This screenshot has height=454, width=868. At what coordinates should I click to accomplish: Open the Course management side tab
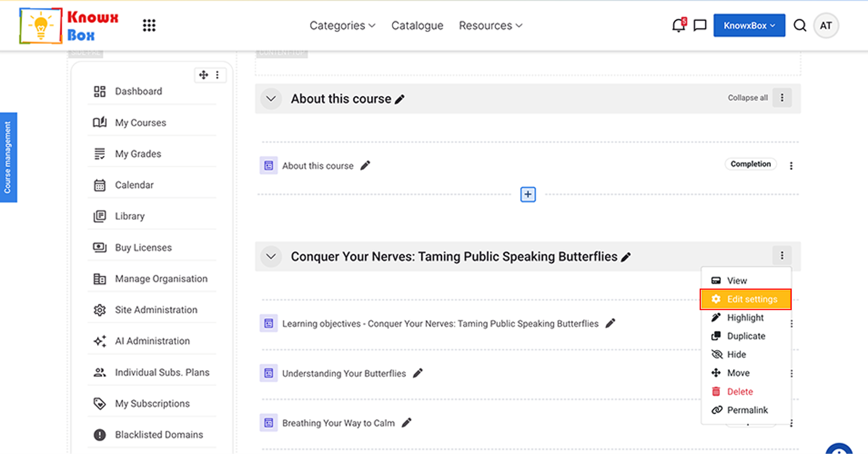coord(8,157)
